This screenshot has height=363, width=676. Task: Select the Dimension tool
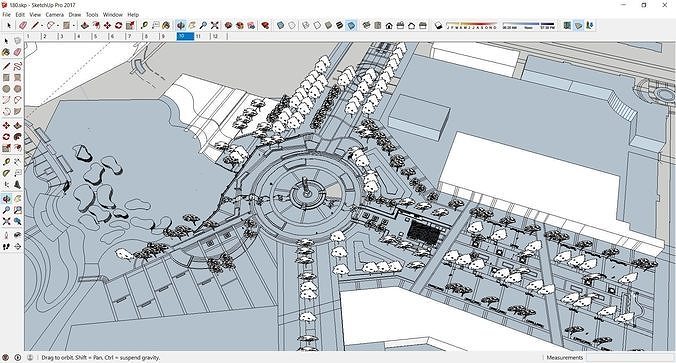(17, 162)
